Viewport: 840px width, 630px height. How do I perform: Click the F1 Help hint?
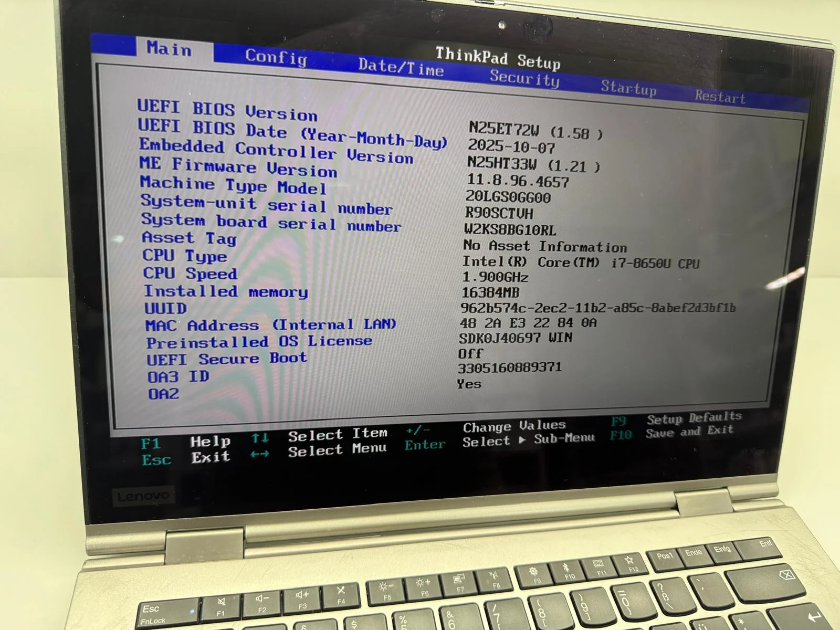pos(186,443)
